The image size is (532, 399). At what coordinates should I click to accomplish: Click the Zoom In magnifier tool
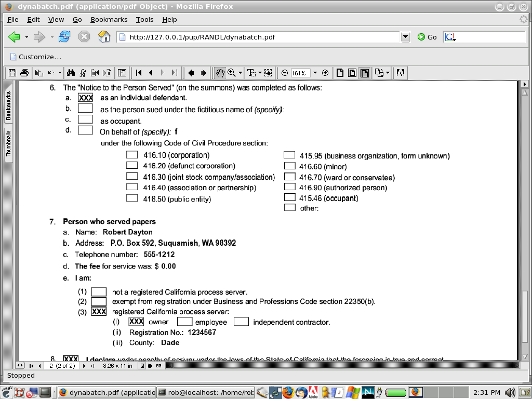point(232,73)
